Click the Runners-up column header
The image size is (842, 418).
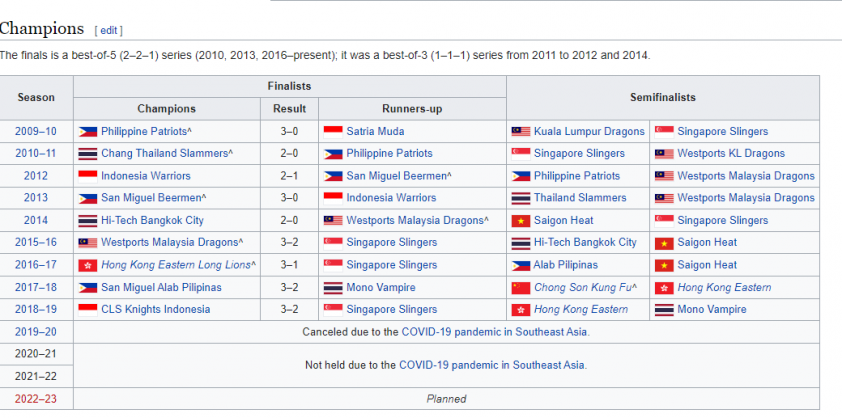[x=412, y=109]
